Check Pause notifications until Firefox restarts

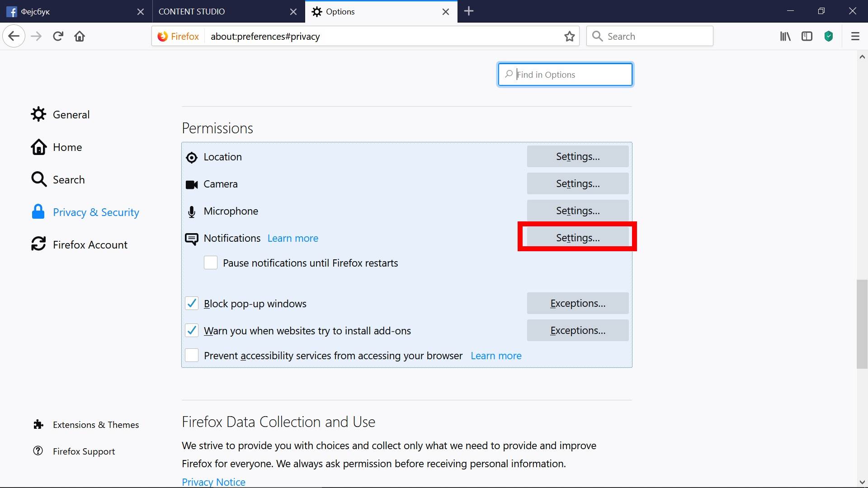(x=211, y=263)
